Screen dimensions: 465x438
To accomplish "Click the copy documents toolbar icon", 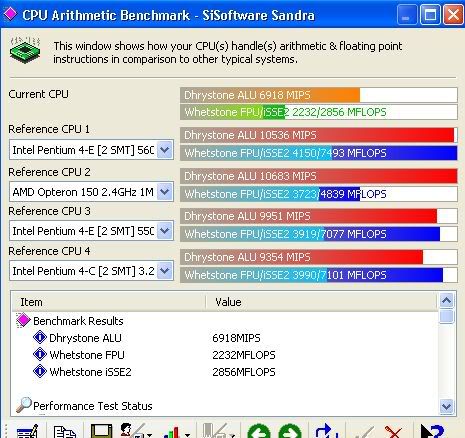I will click(65, 432).
